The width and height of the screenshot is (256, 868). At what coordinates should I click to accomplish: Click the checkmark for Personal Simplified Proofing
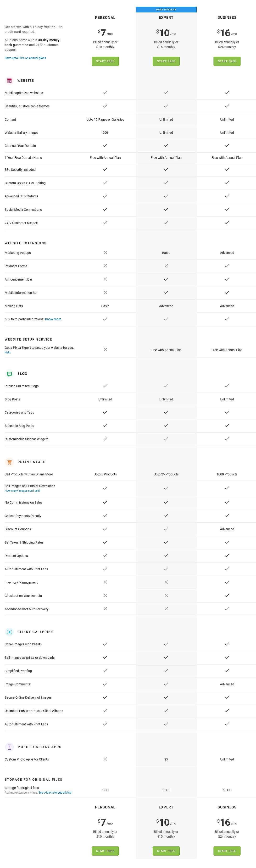coord(105,670)
